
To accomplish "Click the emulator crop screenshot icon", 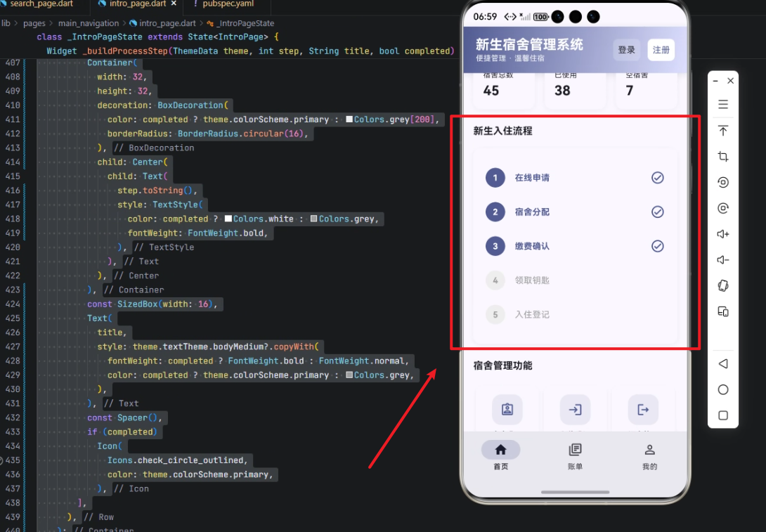I will (x=723, y=156).
